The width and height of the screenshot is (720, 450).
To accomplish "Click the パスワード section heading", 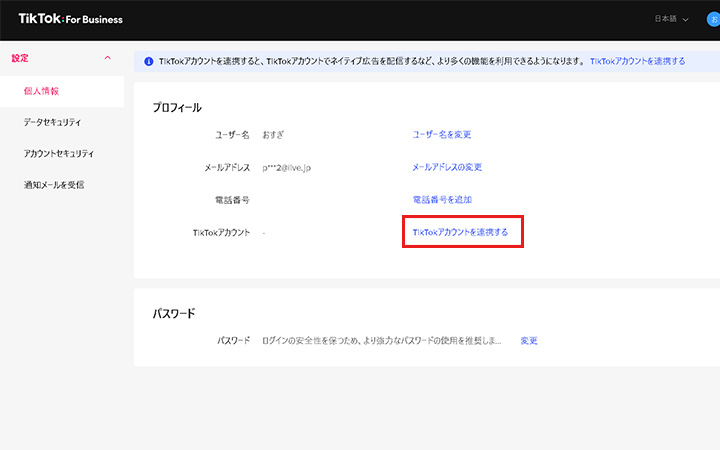I will tap(174, 314).
